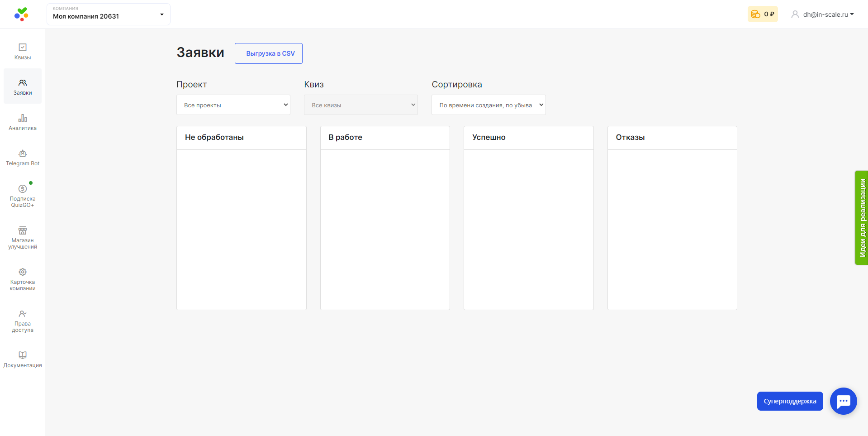Open the Аналитика bar chart icon
The width and height of the screenshot is (868, 436).
point(23,118)
